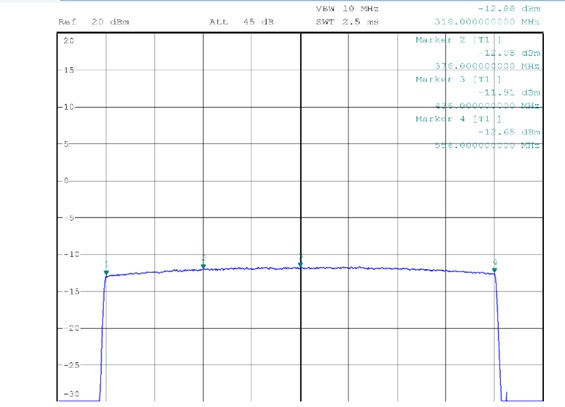The width and height of the screenshot is (565, 407).
Task: Select the Att 45 dB attenuation label
Action: pyautogui.click(x=241, y=22)
